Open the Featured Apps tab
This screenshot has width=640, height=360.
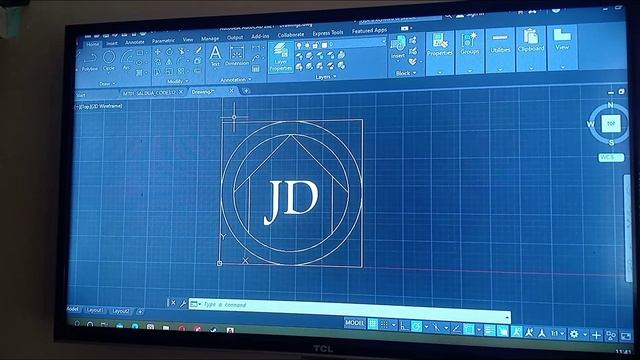[369, 31]
